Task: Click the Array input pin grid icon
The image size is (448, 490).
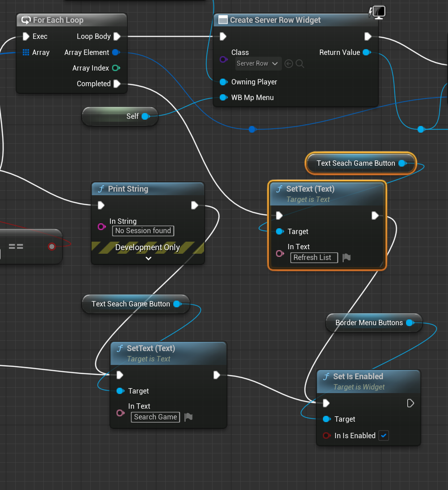Action: click(26, 52)
